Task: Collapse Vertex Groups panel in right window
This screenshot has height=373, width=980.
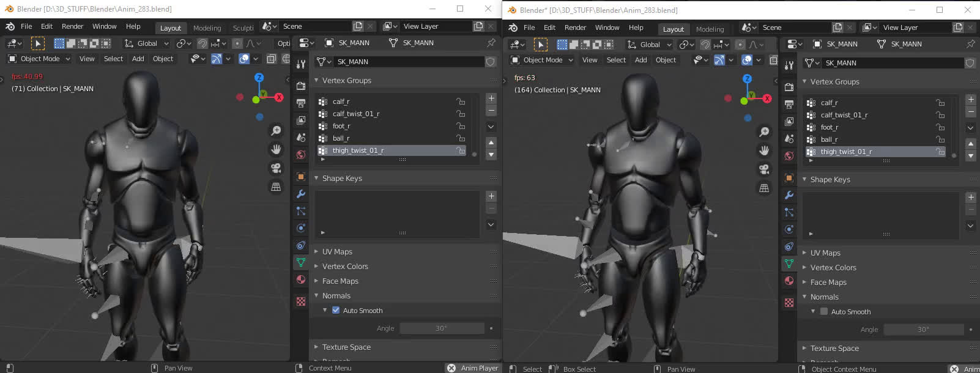Action: pos(834,81)
